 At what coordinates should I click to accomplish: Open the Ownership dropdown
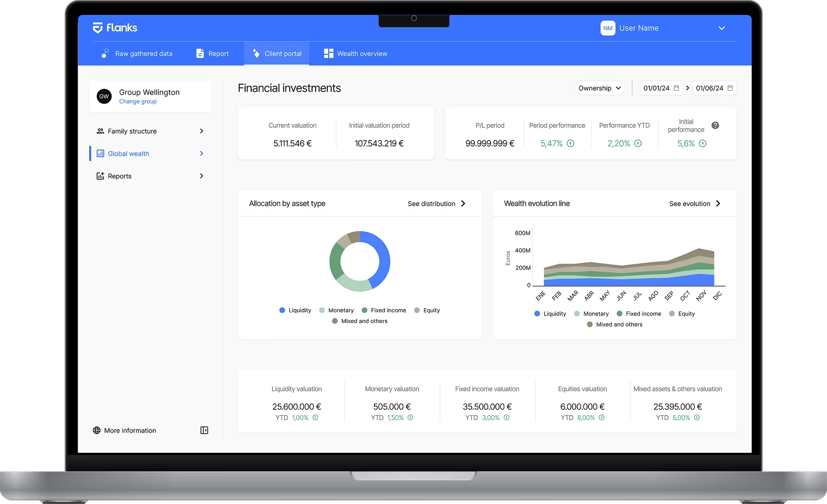click(x=600, y=88)
